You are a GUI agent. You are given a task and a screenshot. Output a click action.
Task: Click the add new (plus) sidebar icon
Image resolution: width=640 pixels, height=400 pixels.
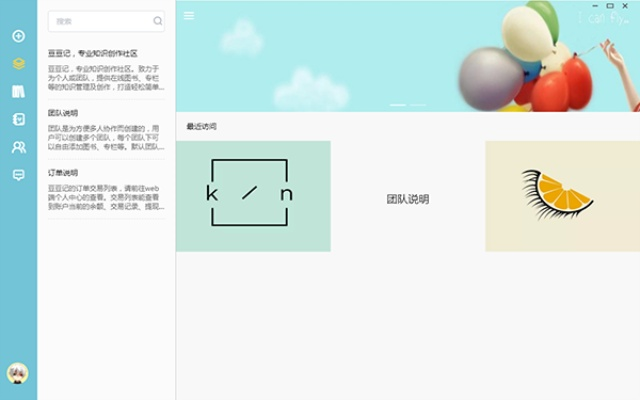(18, 36)
